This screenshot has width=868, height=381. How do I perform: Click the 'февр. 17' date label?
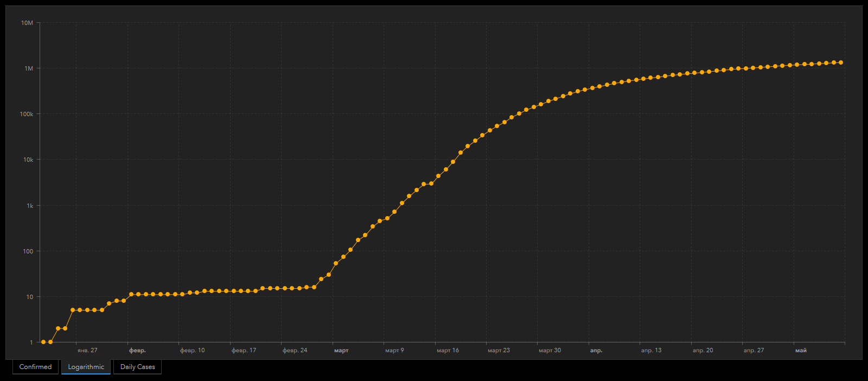tap(244, 351)
